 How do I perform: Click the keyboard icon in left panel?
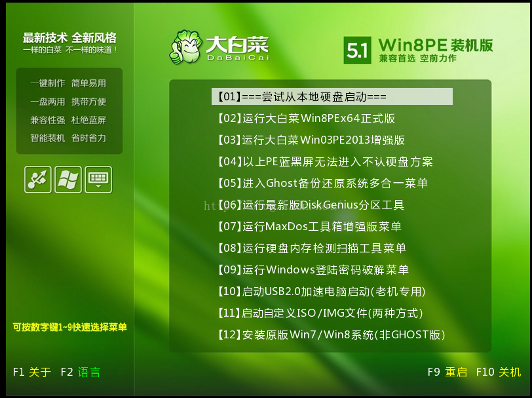98,180
